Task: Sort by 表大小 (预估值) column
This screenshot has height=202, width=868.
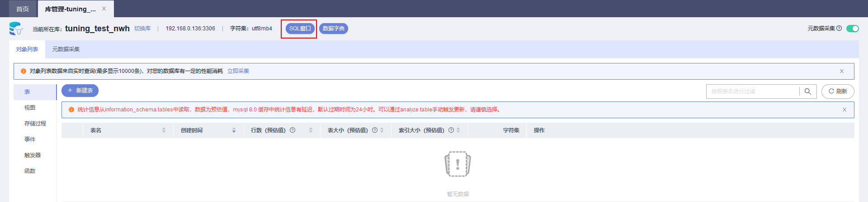Action: pos(382,130)
